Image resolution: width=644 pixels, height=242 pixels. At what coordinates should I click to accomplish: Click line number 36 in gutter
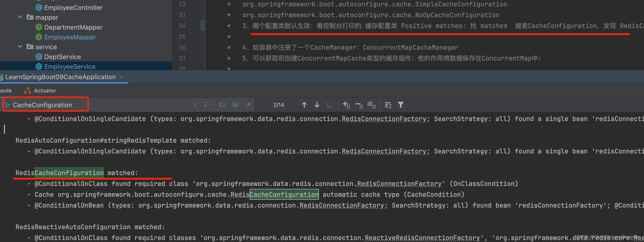182,47
